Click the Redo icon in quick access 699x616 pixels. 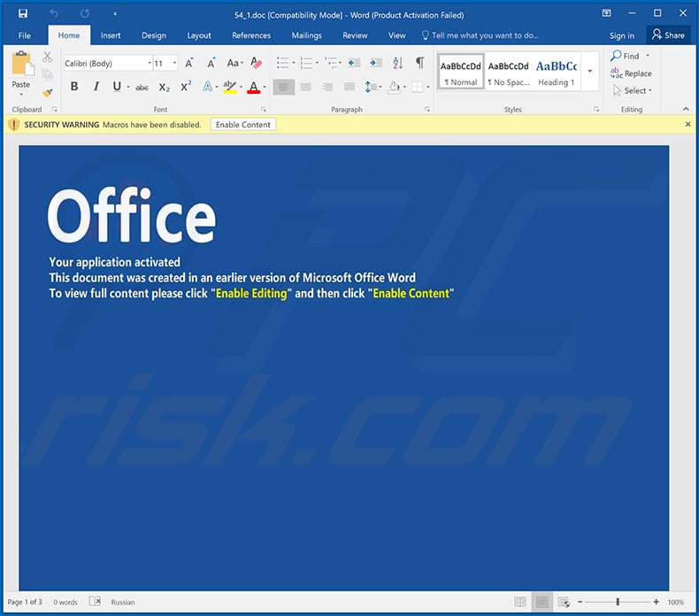[85, 14]
